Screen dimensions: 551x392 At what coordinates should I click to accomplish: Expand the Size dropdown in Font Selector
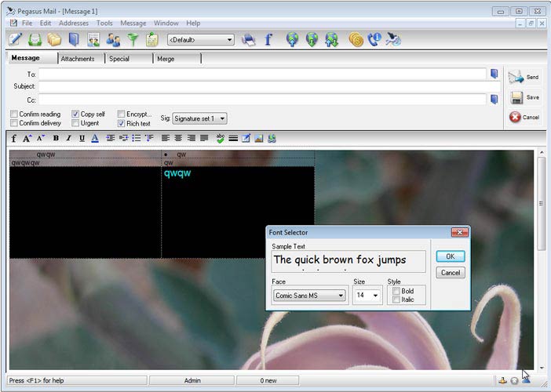pyautogui.click(x=376, y=296)
